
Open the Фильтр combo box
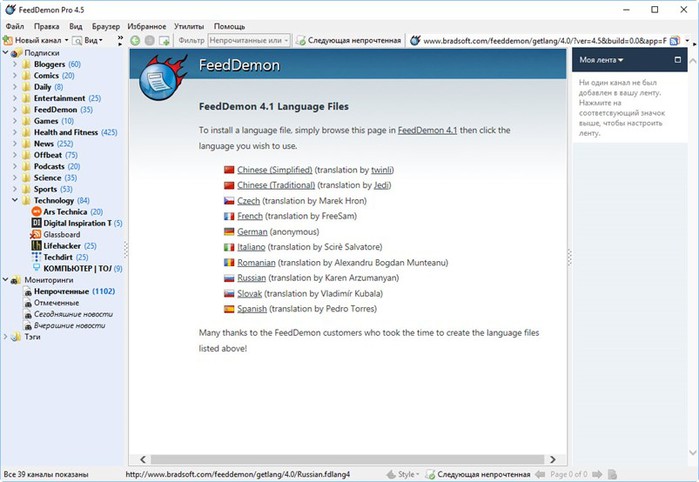[249, 41]
